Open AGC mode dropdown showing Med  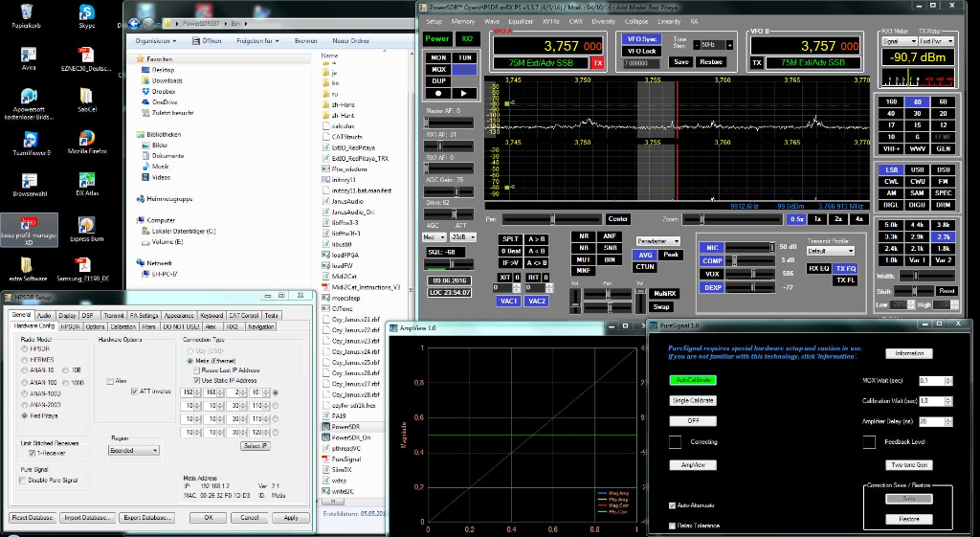coord(434,237)
